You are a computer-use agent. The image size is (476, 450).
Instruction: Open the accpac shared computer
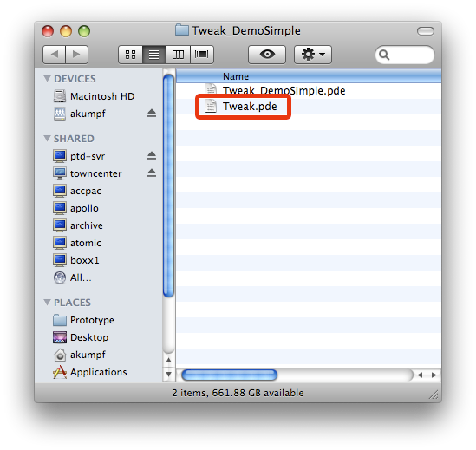point(77,191)
